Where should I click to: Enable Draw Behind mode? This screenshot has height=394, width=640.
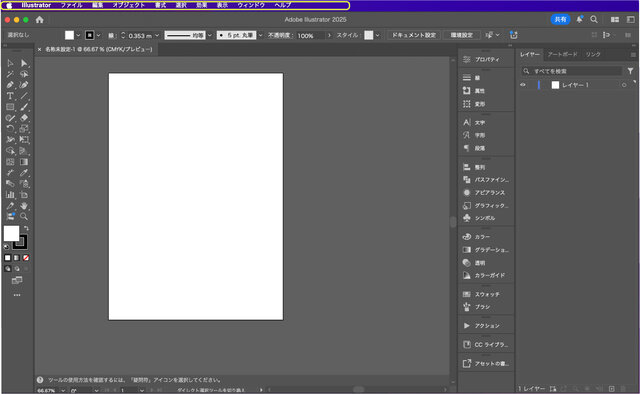click(x=17, y=269)
